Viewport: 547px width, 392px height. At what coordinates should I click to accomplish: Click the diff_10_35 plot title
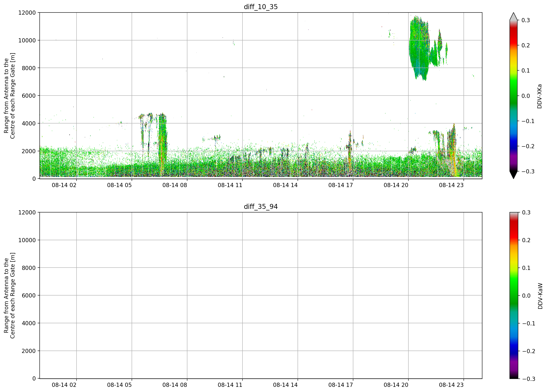click(261, 7)
